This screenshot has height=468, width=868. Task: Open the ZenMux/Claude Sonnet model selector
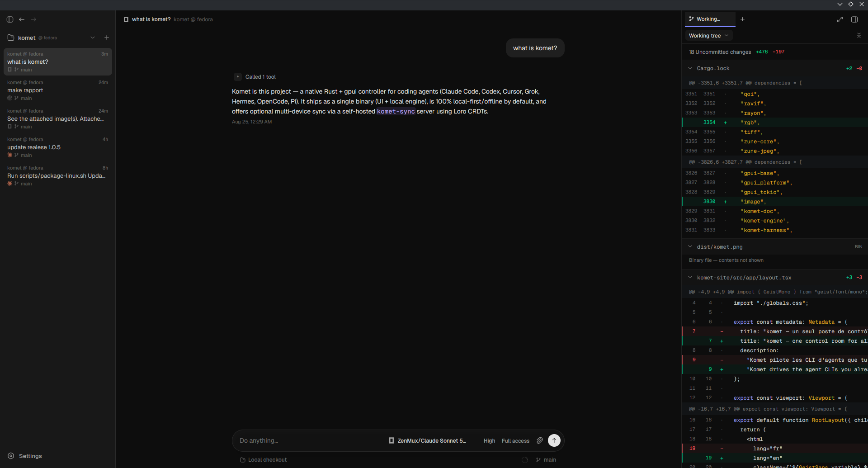point(427,440)
